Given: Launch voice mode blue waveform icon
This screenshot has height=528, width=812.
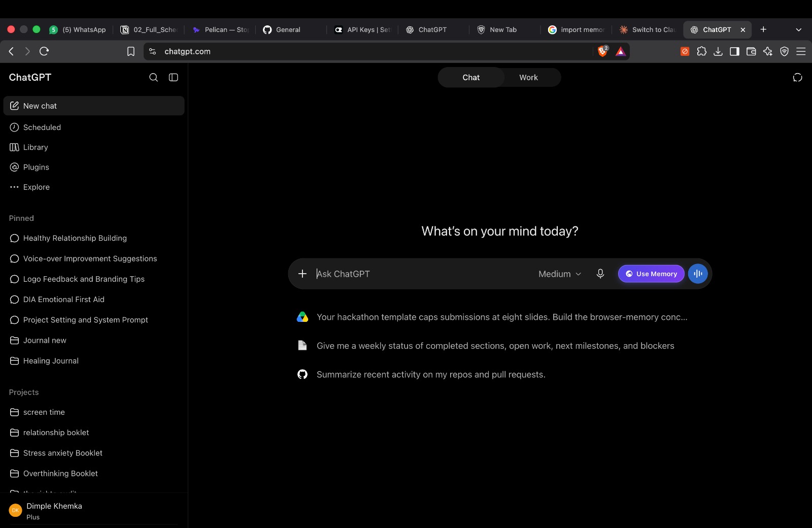Looking at the screenshot, I should point(698,274).
